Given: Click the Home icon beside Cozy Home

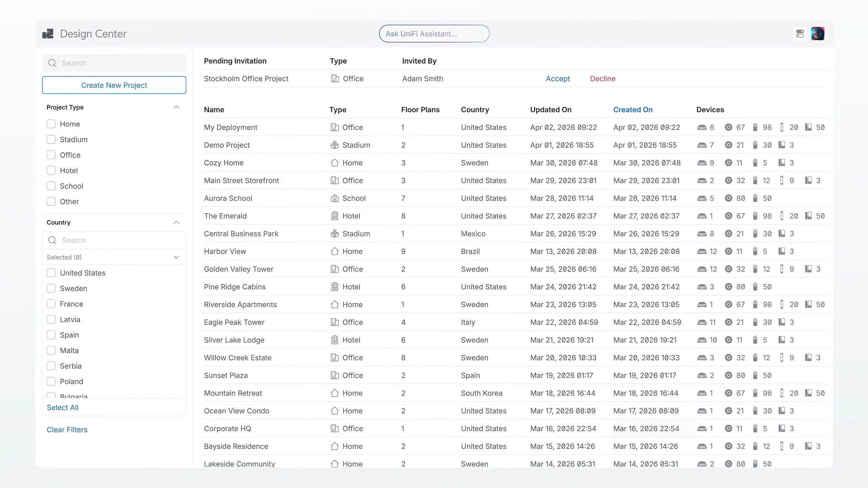Looking at the screenshot, I should click(335, 163).
